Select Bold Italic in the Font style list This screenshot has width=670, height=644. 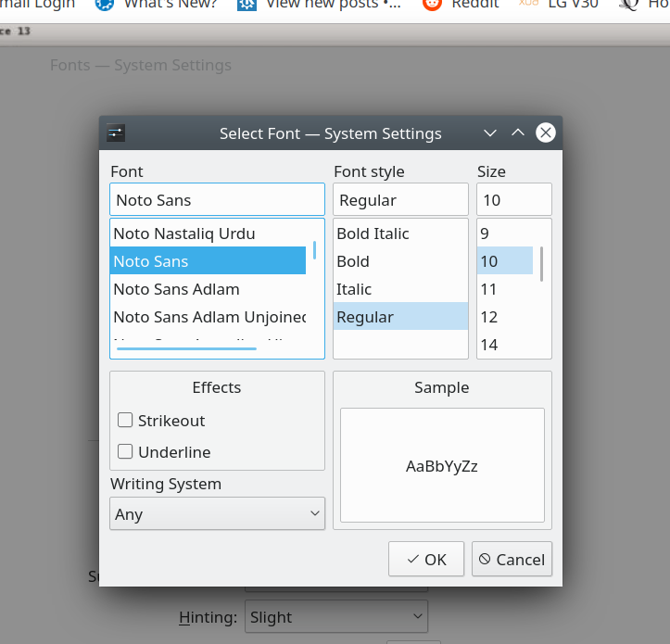373,234
